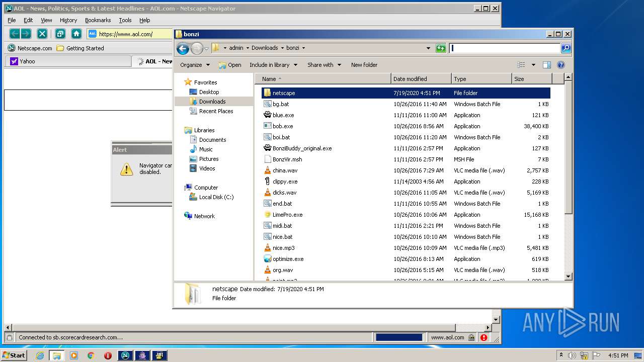Open Internet Explorer from the taskbar

(x=40, y=355)
